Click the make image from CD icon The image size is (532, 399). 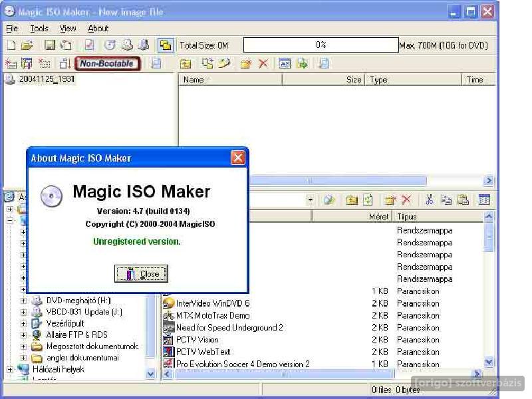[x=110, y=45]
